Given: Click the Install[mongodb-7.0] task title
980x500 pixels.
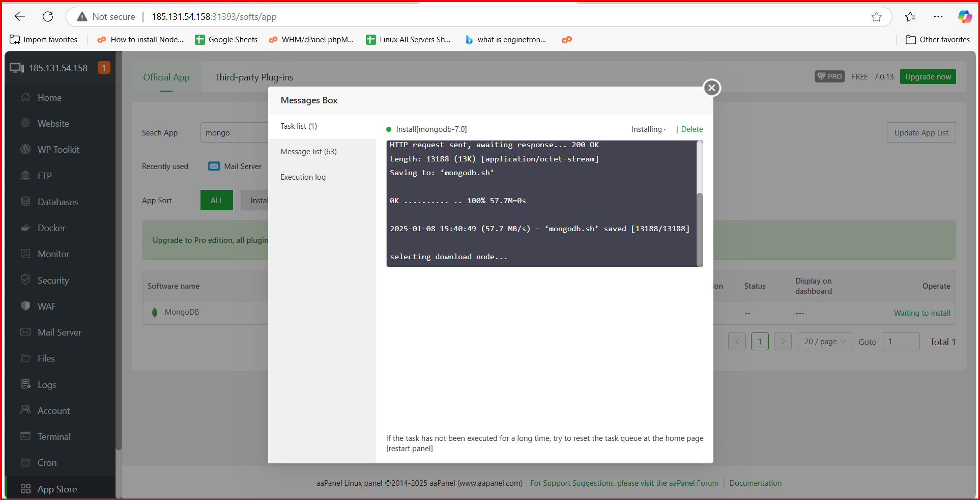Looking at the screenshot, I should pyautogui.click(x=431, y=129).
